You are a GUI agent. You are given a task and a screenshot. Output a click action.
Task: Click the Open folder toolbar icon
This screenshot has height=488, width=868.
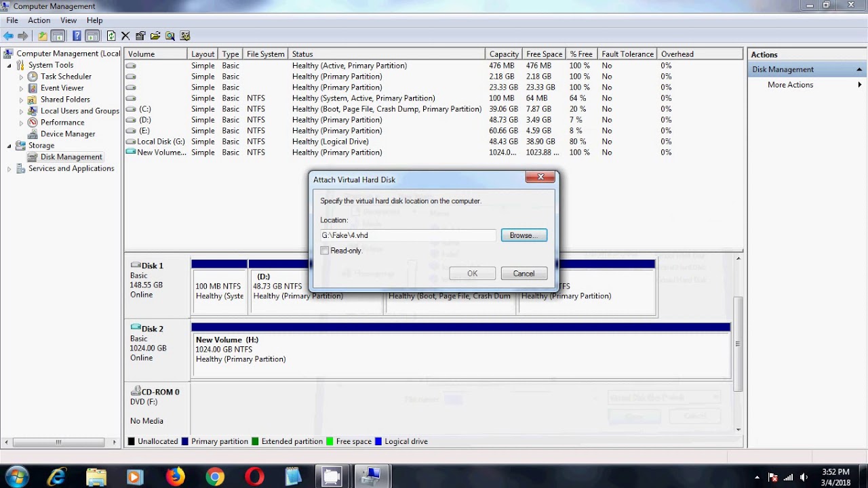coord(155,36)
